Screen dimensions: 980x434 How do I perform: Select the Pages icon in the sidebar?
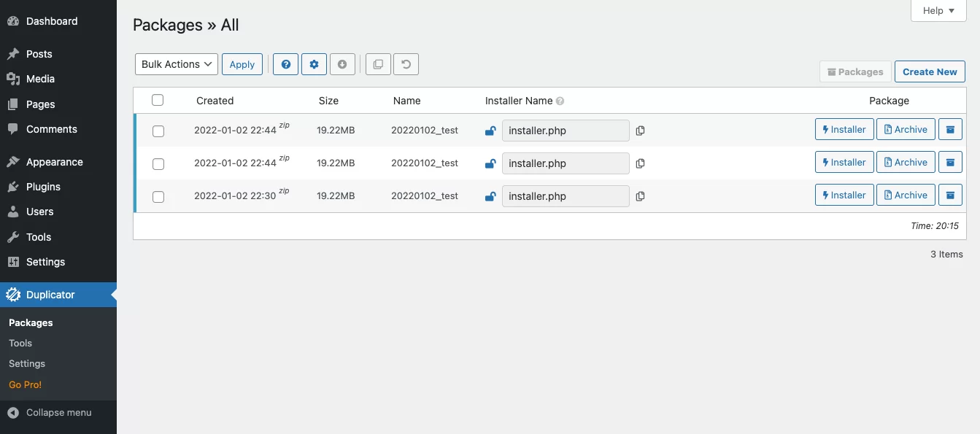13,104
